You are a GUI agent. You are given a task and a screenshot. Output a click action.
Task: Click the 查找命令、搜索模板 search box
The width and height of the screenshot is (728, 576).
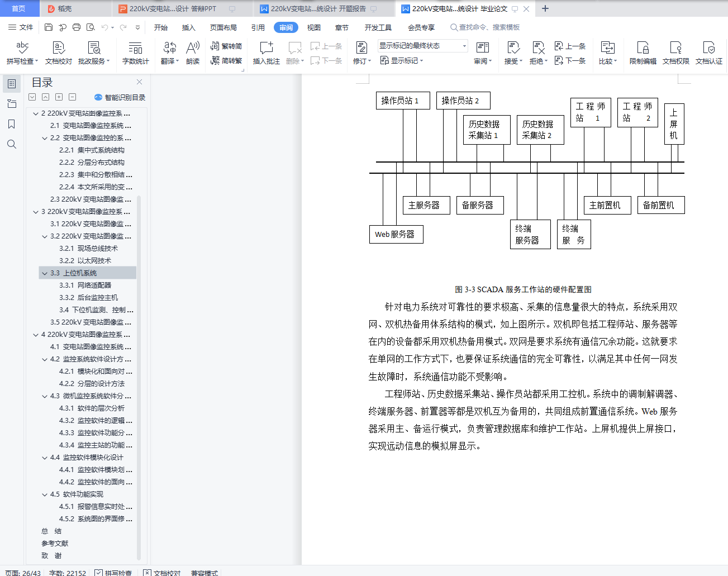tap(485, 27)
